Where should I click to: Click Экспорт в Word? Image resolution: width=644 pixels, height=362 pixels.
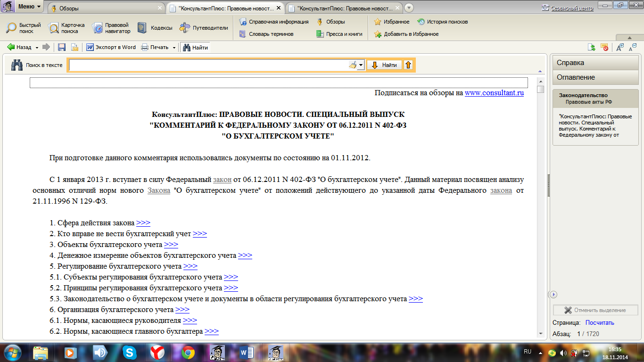(x=111, y=47)
